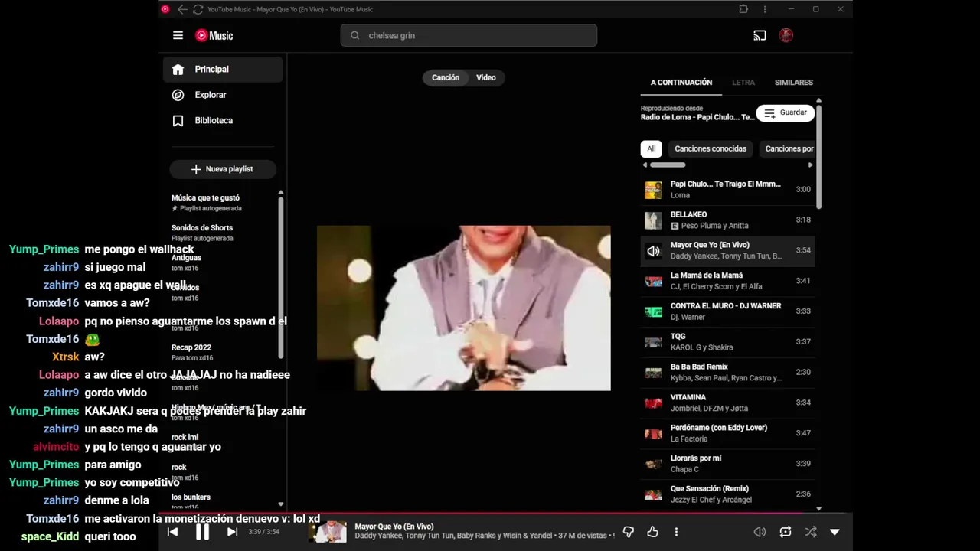Select the partially visible Canciones por chip
The width and height of the screenshot is (980, 551).
(x=787, y=148)
